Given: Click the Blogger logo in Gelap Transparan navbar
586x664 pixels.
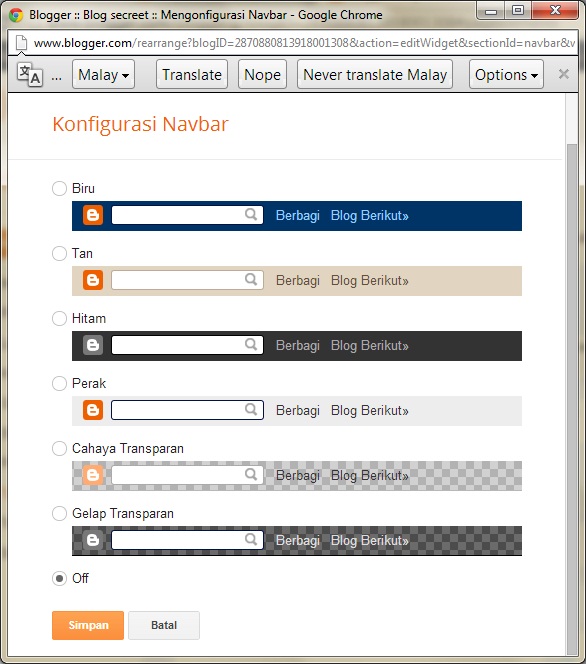Looking at the screenshot, I should [93, 540].
